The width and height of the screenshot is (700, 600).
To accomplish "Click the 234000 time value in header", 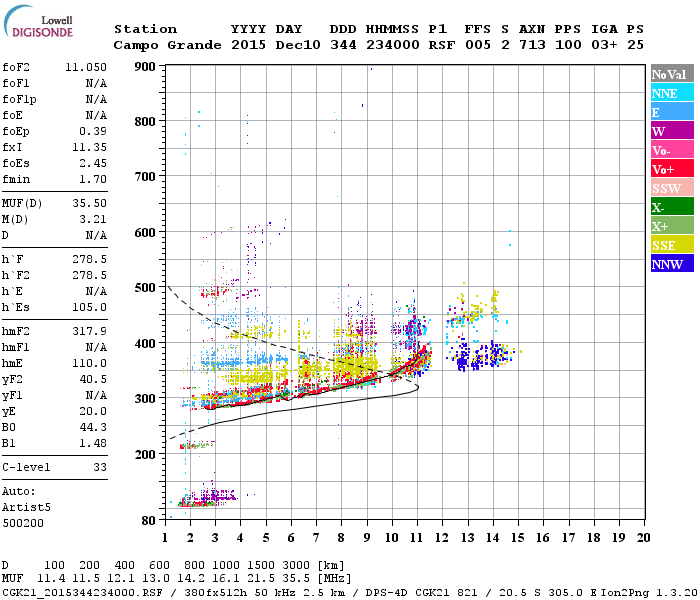I will [392, 45].
